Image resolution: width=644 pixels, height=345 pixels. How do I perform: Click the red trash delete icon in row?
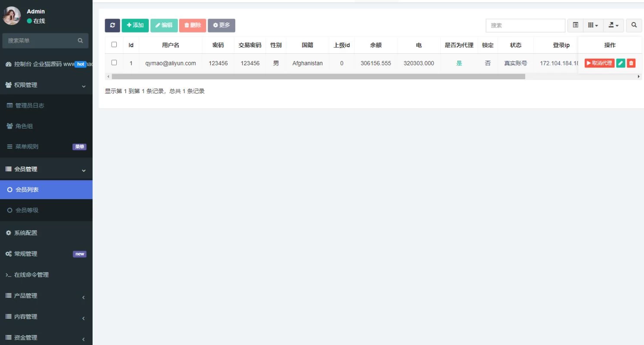(631, 63)
